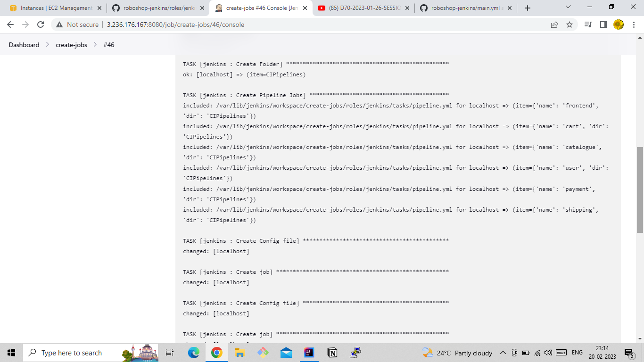Open create-jobs breadcrumb link
644x362 pixels.
[71, 45]
